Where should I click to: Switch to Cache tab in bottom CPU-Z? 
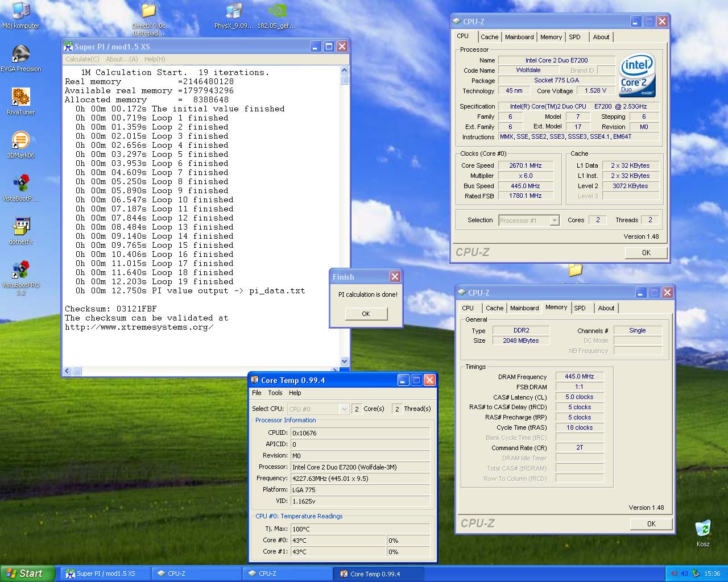click(x=494, y=308)
